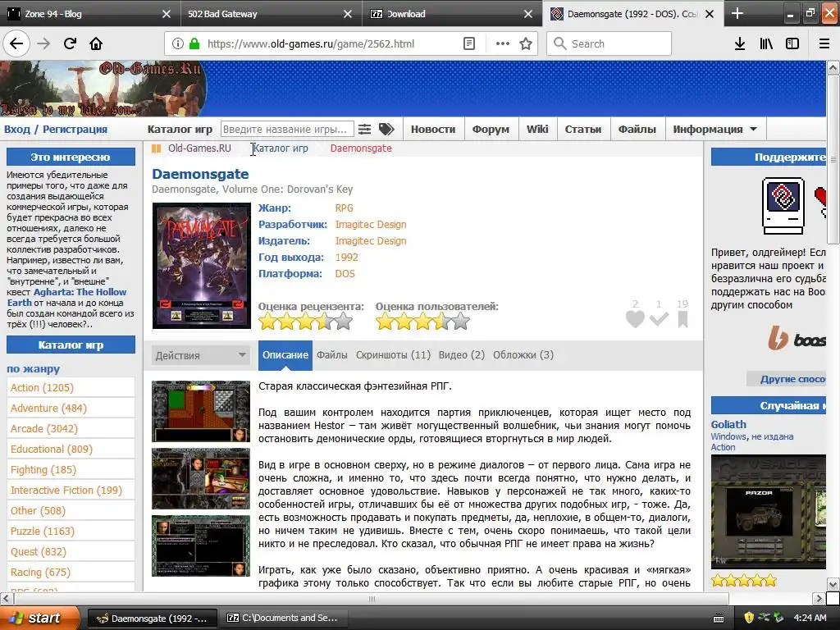Click the Old-Games.RU breadcrumb home icon
This screenshot has height=630, width=840.
click(156, 148)
